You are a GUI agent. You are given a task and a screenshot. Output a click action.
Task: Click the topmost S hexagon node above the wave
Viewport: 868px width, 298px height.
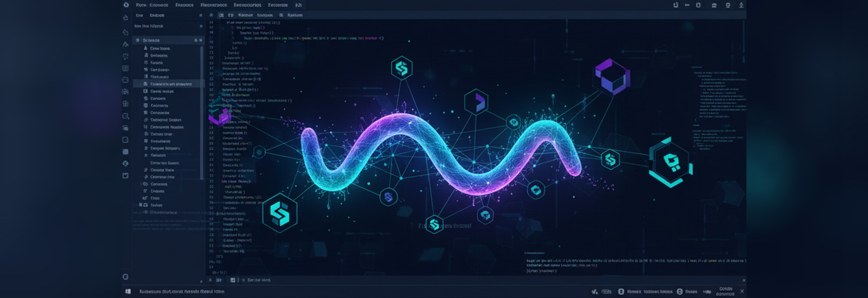[x=401, y=68]
